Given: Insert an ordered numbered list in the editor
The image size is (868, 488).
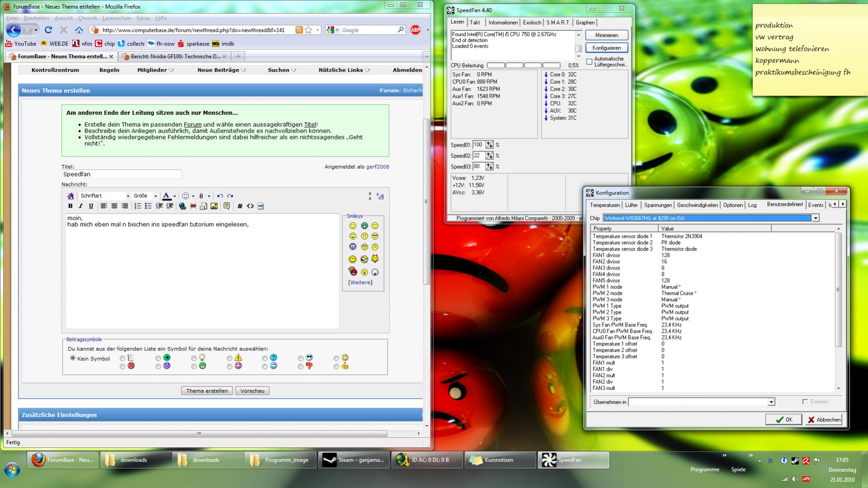Looking at the screenshot, I should [x=138, y=206].
